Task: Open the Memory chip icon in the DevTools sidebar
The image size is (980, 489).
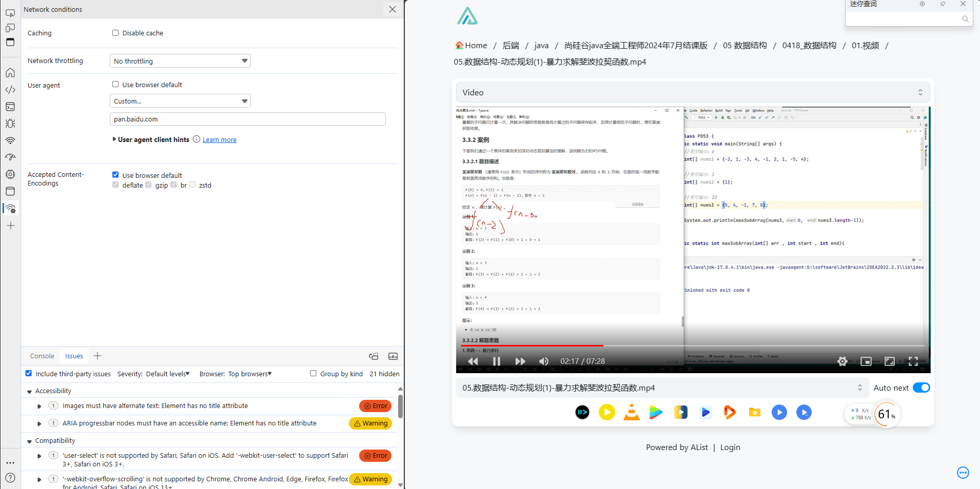Action: click(x=10, y=174)
